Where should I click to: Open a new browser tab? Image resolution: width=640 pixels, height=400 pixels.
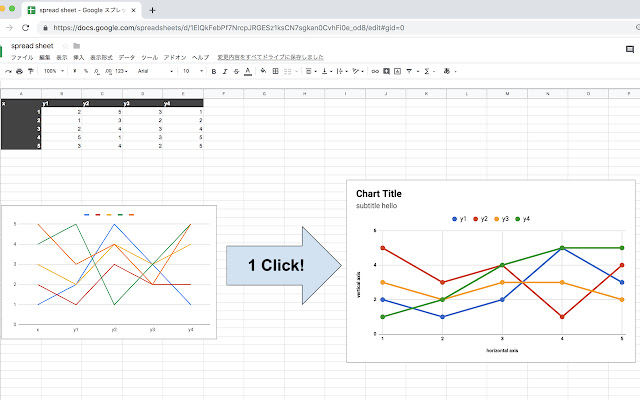152,10
